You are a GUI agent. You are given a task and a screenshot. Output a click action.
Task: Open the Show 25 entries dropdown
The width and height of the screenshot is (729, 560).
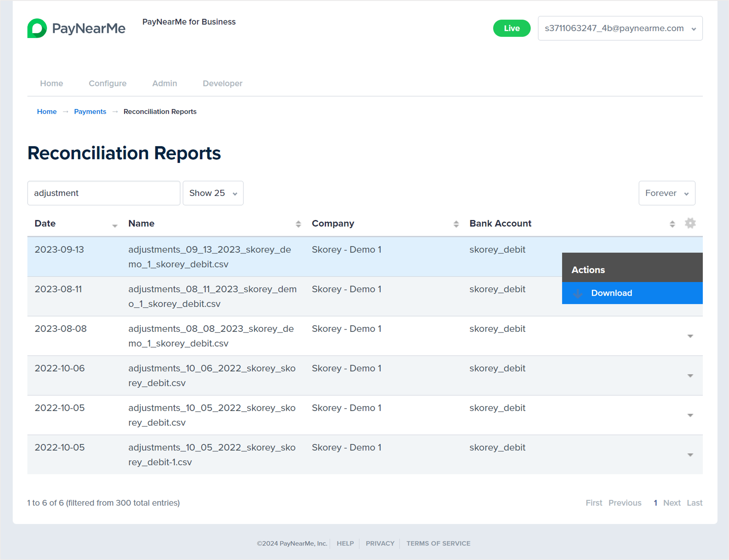click(213, 193)
